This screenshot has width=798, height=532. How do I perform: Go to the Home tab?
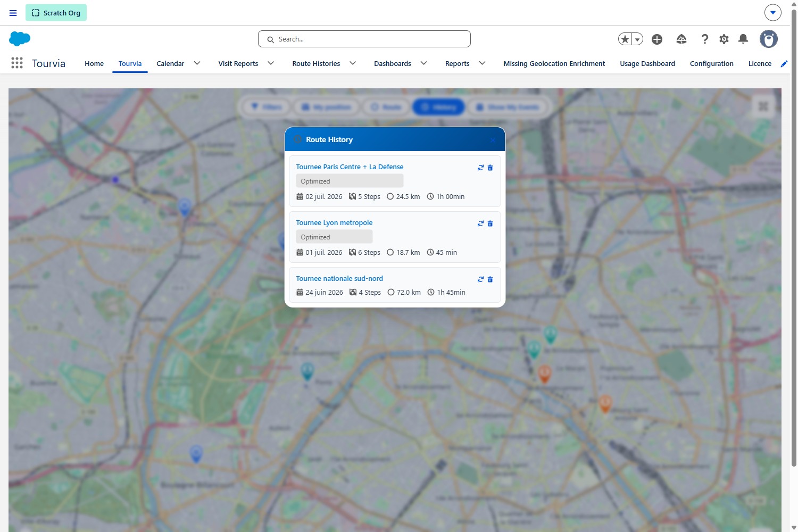94,63
